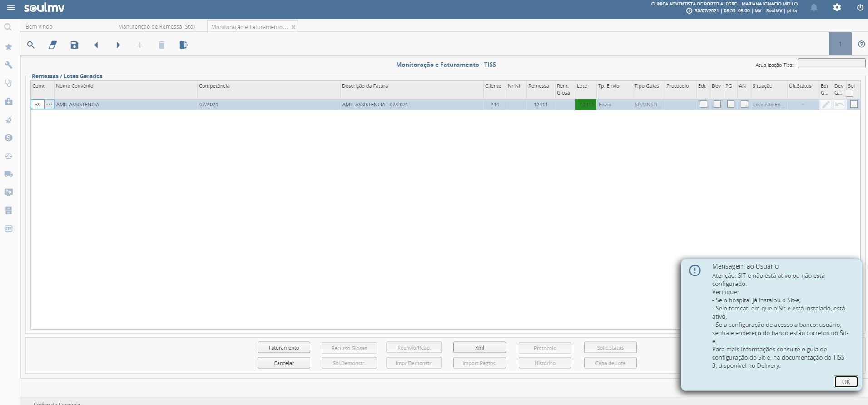The image size is (868, 405).
Task: Open the notifications bell
Action: tap(814, 8)
